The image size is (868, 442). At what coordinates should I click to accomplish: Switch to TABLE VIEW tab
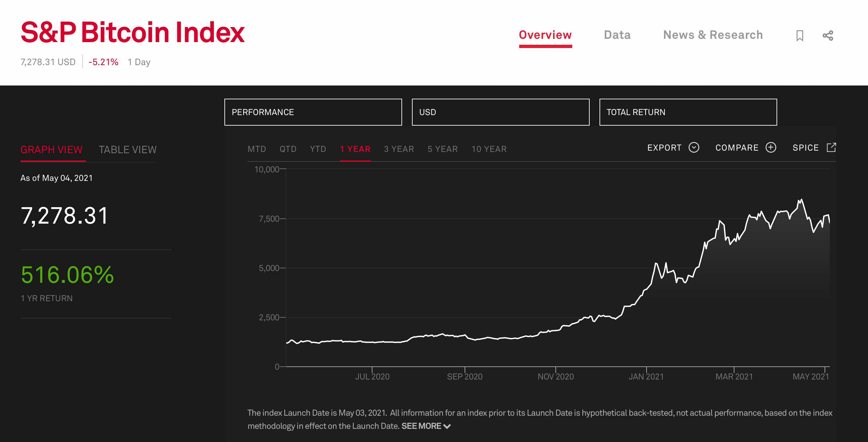tap(127, 150)
